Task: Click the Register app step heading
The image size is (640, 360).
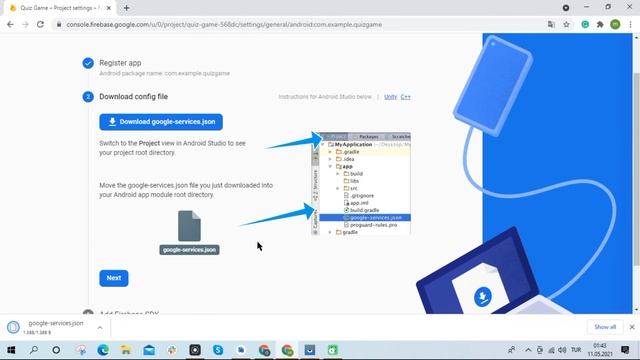Action: 120,63
